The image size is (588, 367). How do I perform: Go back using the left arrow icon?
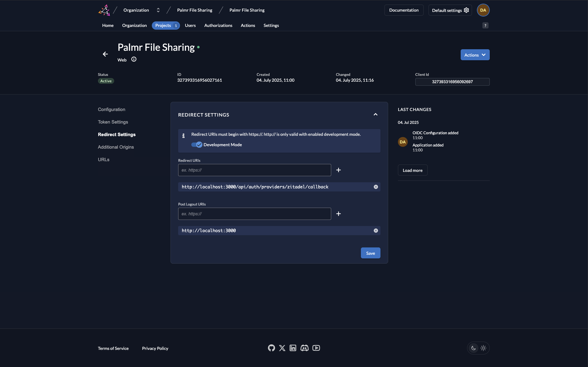point(105,54)
